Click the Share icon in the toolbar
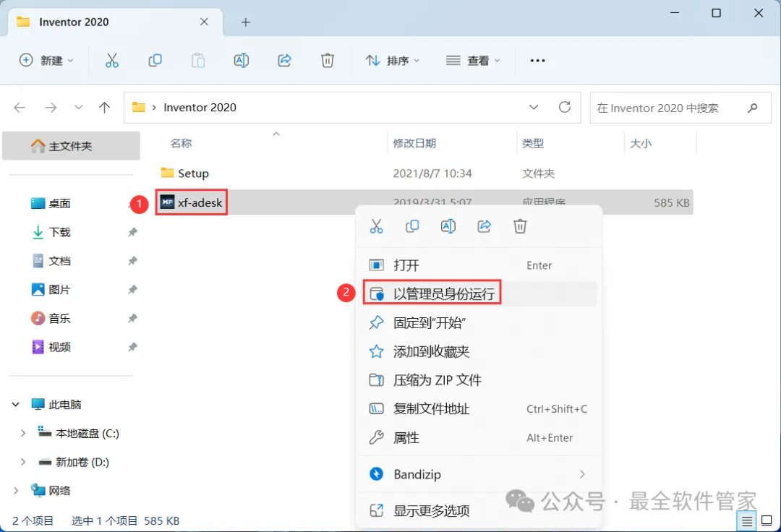The width and height of the screenshot is (781, 532). coord(284,61)
